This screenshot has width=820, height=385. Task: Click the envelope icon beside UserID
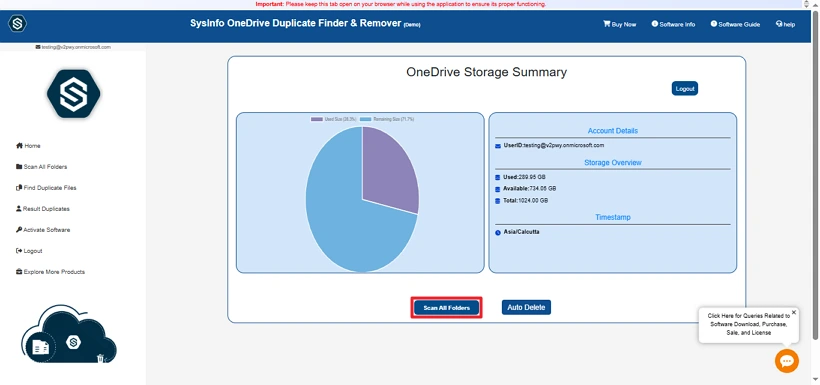click(x=498, y=146)
